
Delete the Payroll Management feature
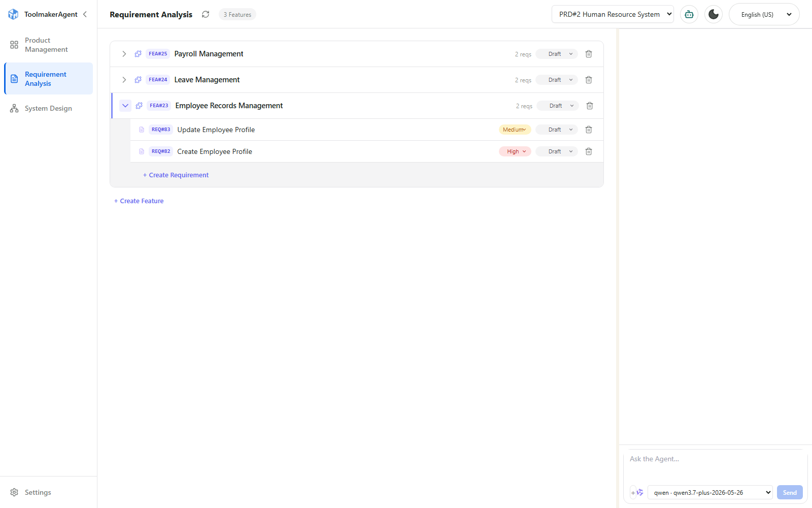point(589,54)
